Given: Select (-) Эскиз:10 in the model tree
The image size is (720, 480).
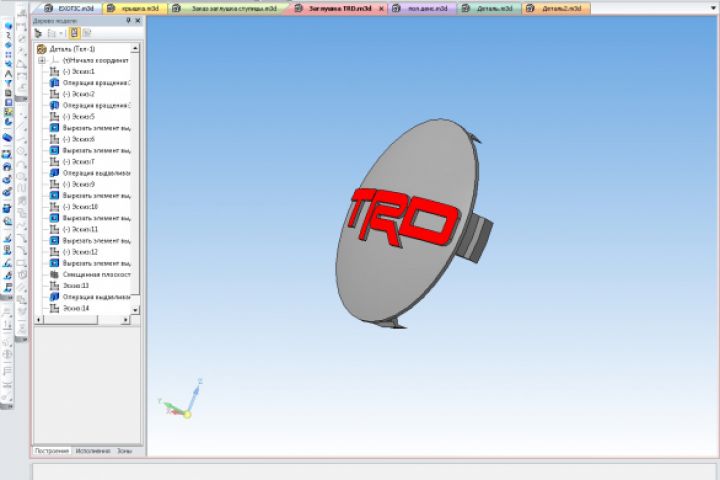Looking at the screenshot, I should (74, 207).
